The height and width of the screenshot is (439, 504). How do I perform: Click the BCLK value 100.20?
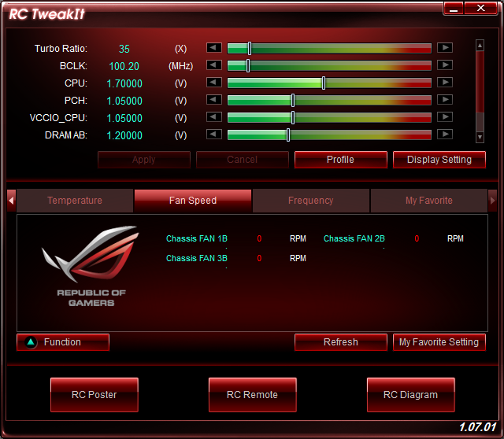(x=124, y=66)
